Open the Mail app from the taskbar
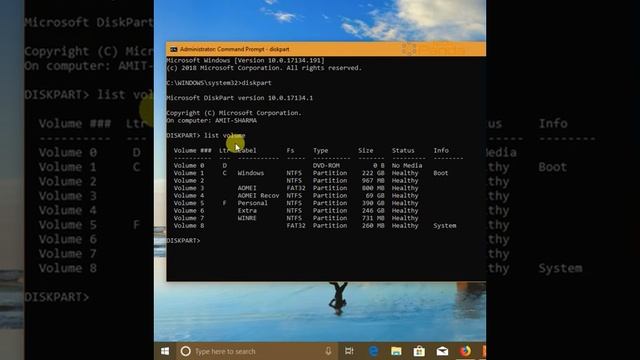The width and height of the screenshot is (640, 360). pyautogui.click(x=442, y=351)
